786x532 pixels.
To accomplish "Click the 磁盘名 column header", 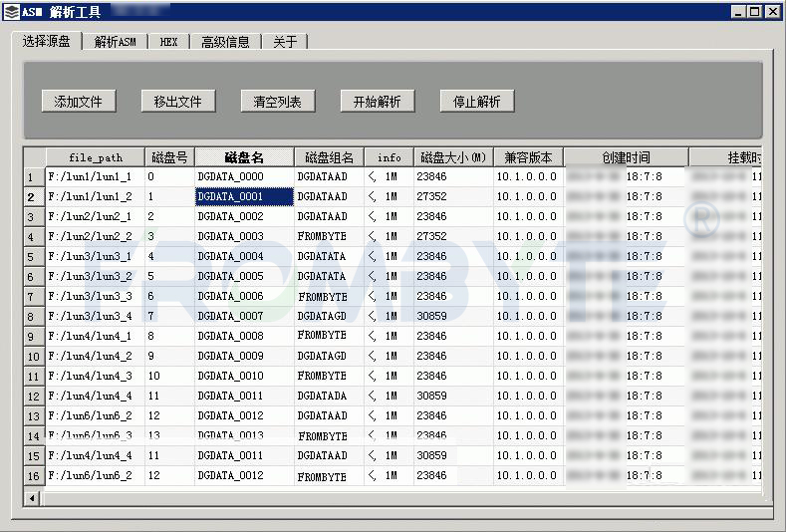I will click(x=244, y=157).
